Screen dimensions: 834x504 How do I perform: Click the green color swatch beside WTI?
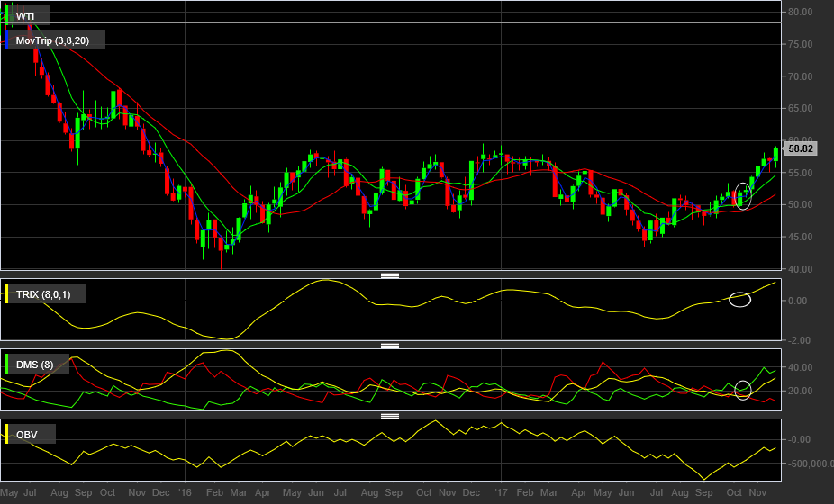[7, 16]
